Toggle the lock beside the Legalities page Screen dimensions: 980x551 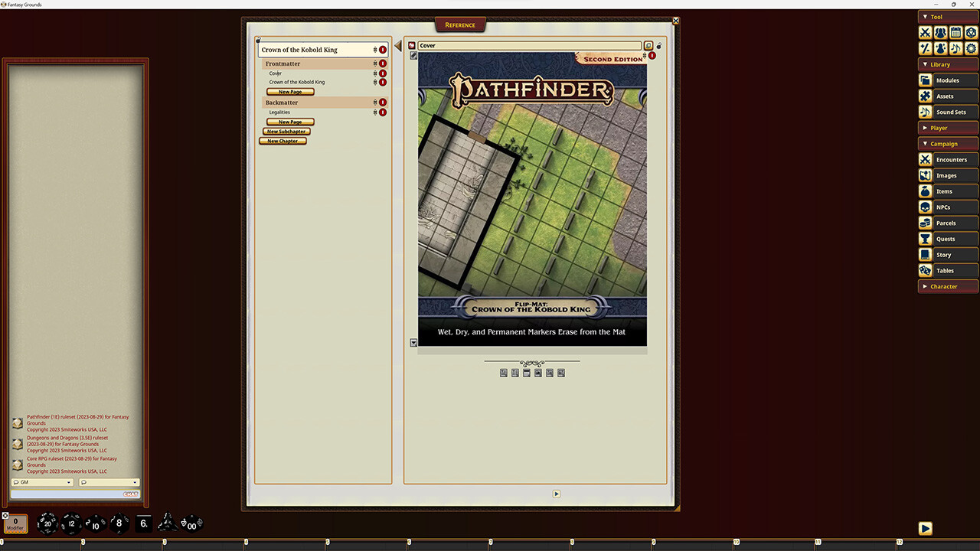pos(382,112)
